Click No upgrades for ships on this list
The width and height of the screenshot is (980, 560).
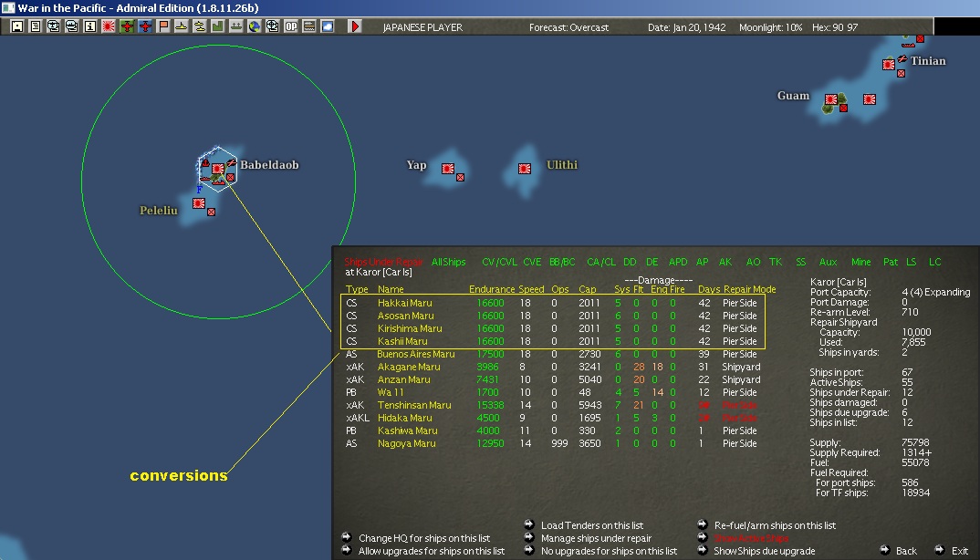609,551
